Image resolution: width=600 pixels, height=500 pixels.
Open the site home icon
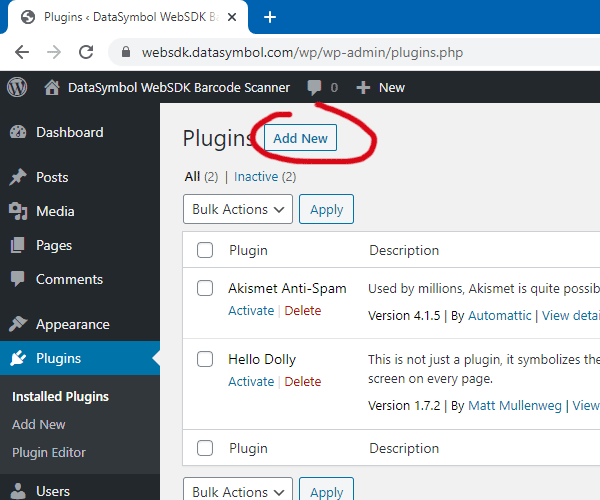tap(52, 88)
